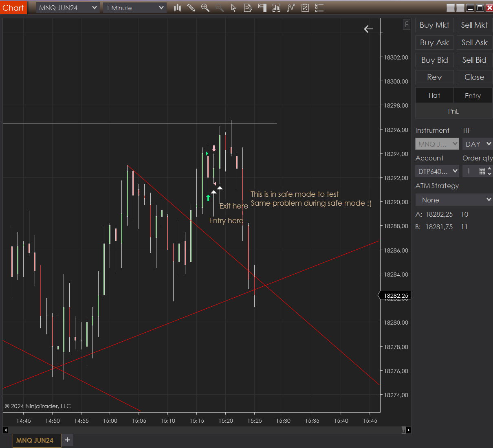Click the Close position button
The height and width of the screenshot is (448, 493).
coord(474,77)
